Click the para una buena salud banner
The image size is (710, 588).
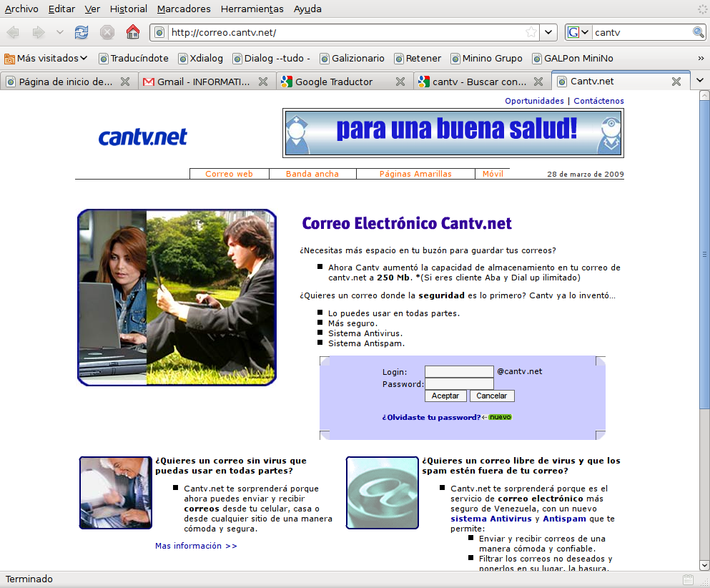click(x=453, y=133)
